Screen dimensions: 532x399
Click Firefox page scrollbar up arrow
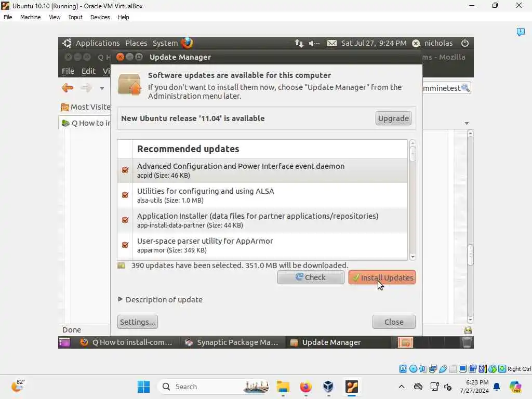(x=470, y=134)
